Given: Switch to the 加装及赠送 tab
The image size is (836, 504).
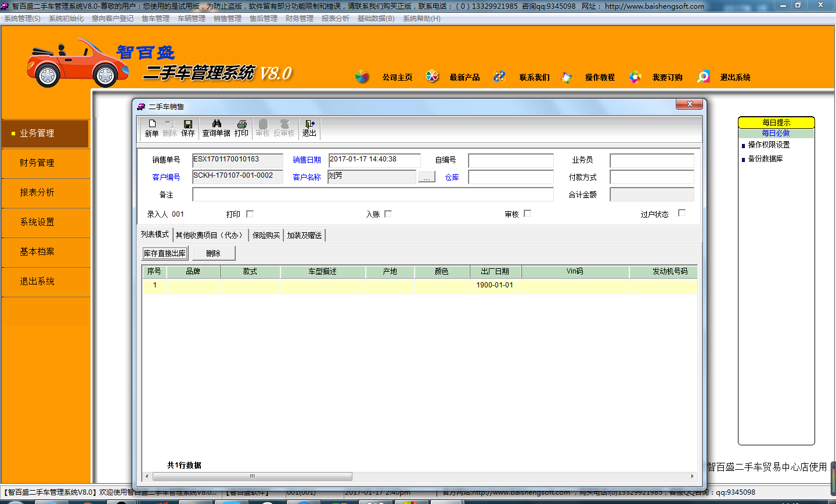Looking at the screenshot, I should 304,235.
